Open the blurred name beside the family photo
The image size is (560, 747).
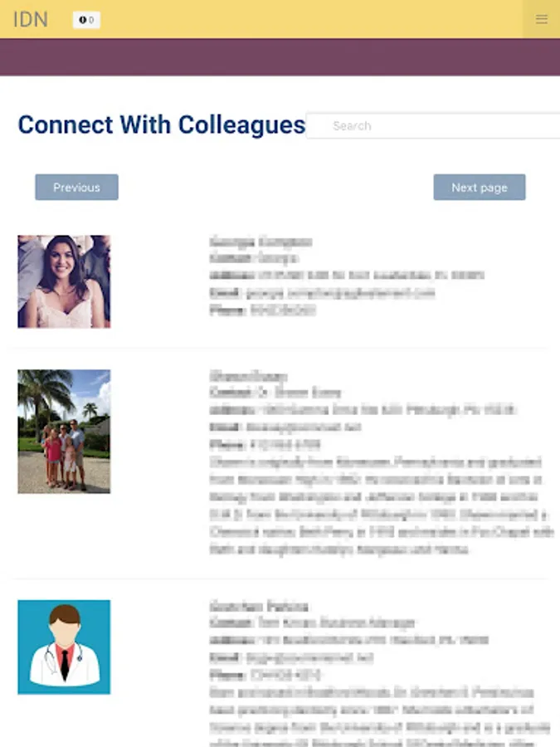248,376
